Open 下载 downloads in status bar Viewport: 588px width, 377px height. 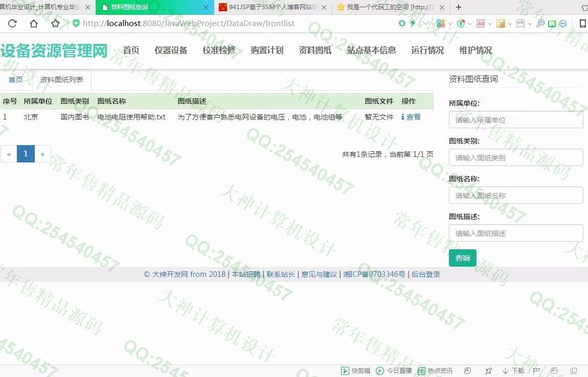coord(513,371)
